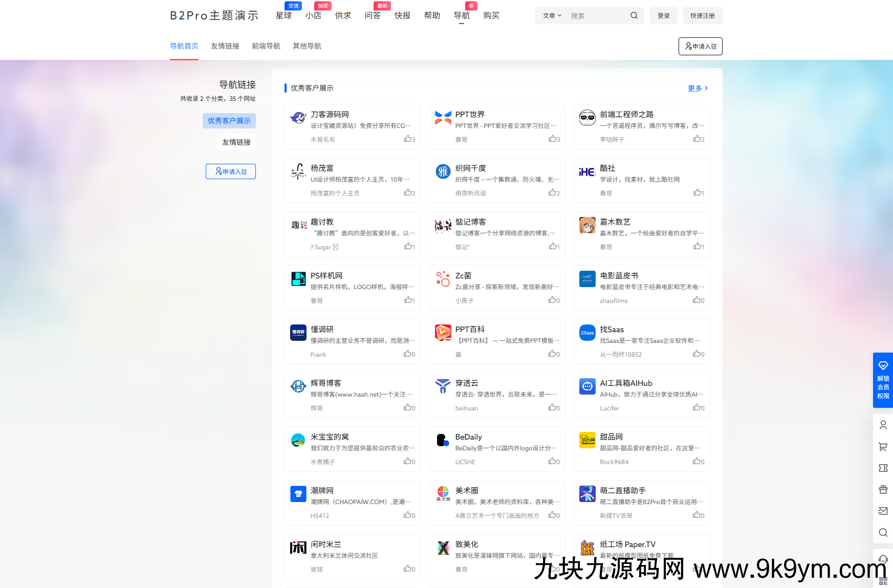Open the 前端工程师之路 site logo thumbnail

(x=587, y=118)
